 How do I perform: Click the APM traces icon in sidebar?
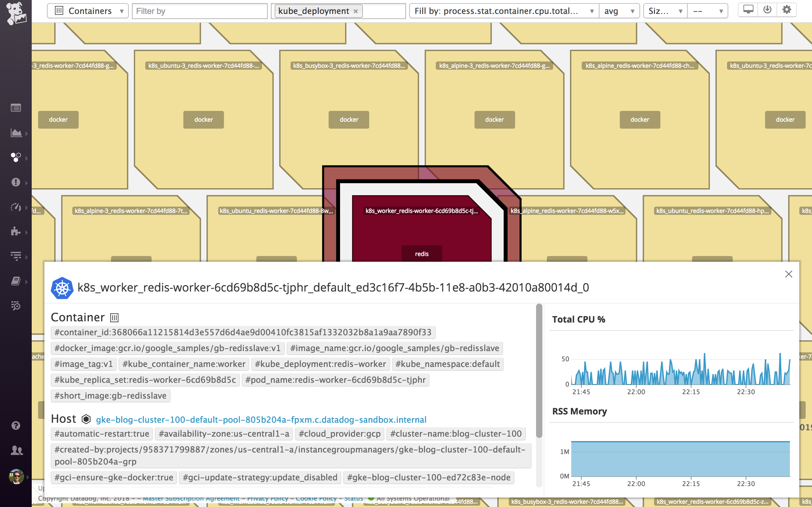click(x=16, y=257)
